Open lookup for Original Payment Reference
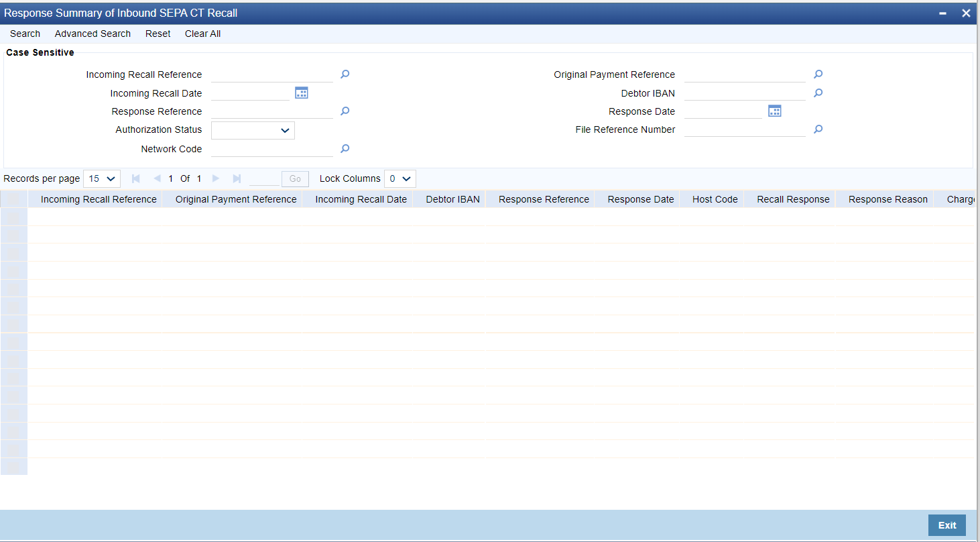The width and height of the screenshot is (980, 542). 818,74
